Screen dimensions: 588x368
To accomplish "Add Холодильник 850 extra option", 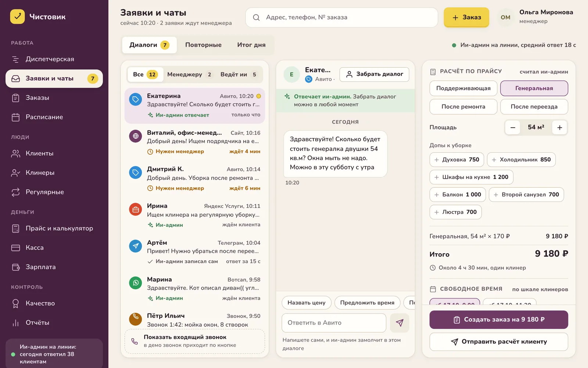I will [x=521, y=160].
